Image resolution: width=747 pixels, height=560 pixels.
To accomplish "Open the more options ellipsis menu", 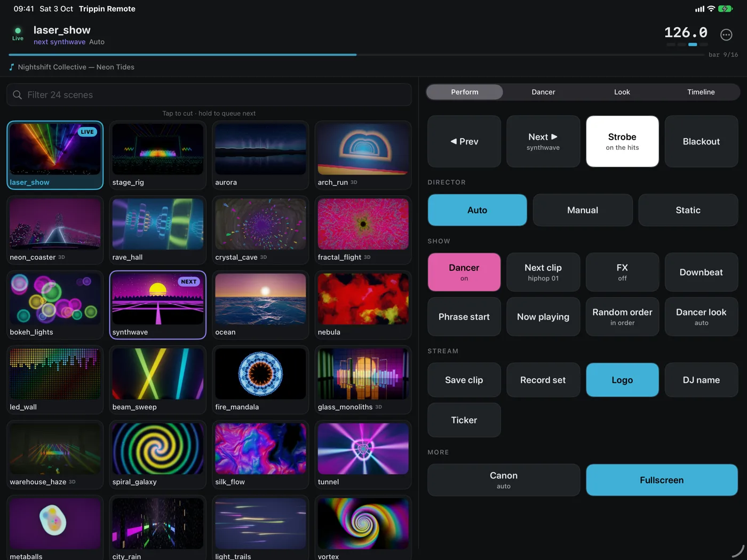I will coord(726,35).
